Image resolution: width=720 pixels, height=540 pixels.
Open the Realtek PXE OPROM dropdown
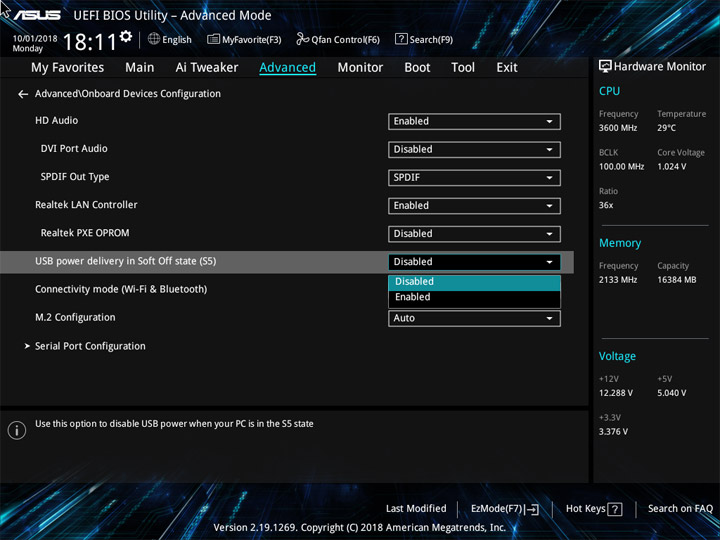tap(474, 234)
